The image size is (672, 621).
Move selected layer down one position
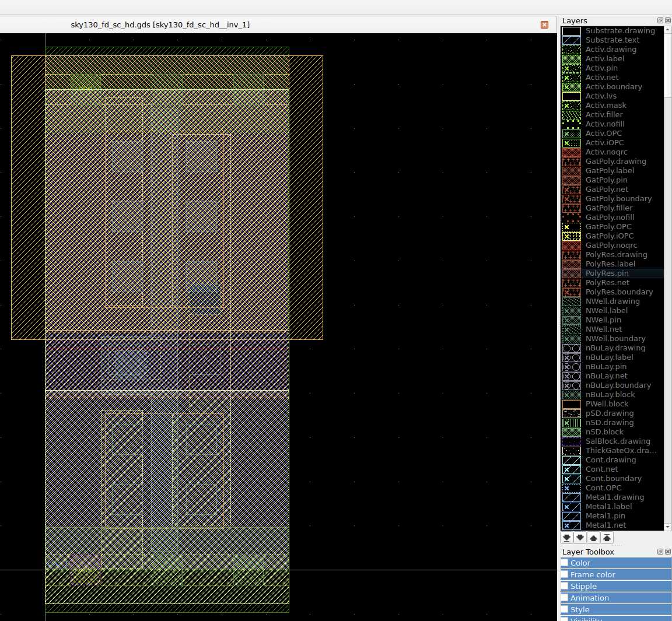tap(580, 538)
